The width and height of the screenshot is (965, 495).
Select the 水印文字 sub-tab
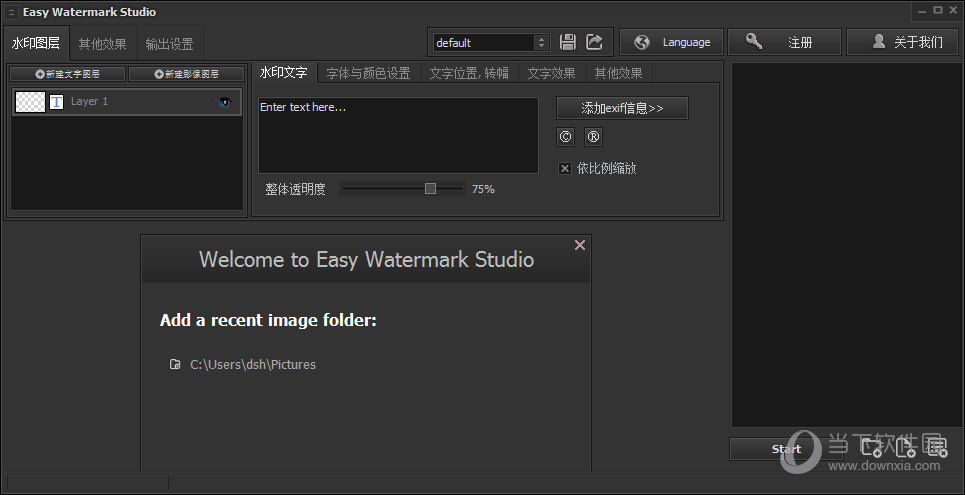[284, 73]
